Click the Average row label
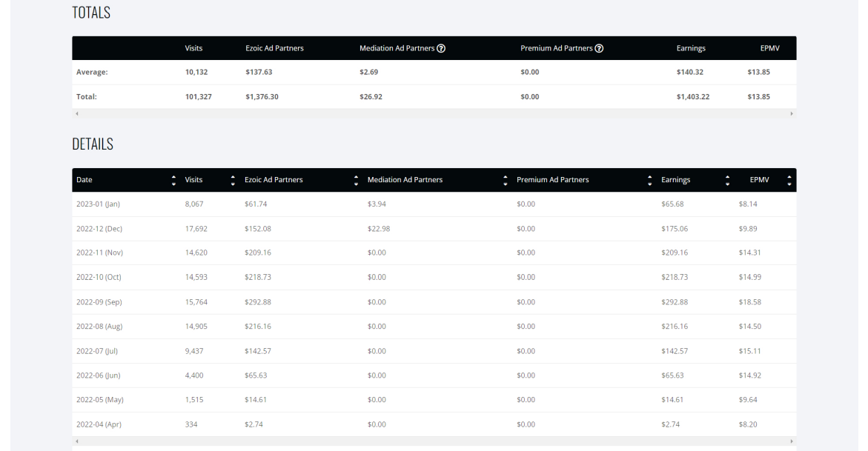Image resolution: width=868 pixels, height=451 pixels. [92, 72]
